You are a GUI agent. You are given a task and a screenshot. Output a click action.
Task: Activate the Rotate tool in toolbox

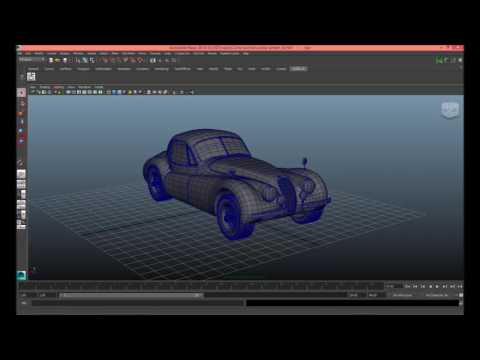[x=21, y=131]
